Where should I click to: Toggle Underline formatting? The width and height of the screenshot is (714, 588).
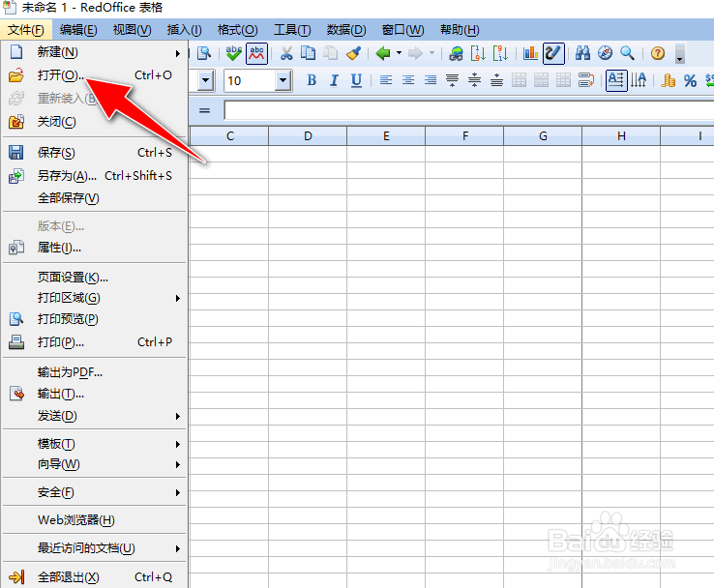click(x=356, y=80)
